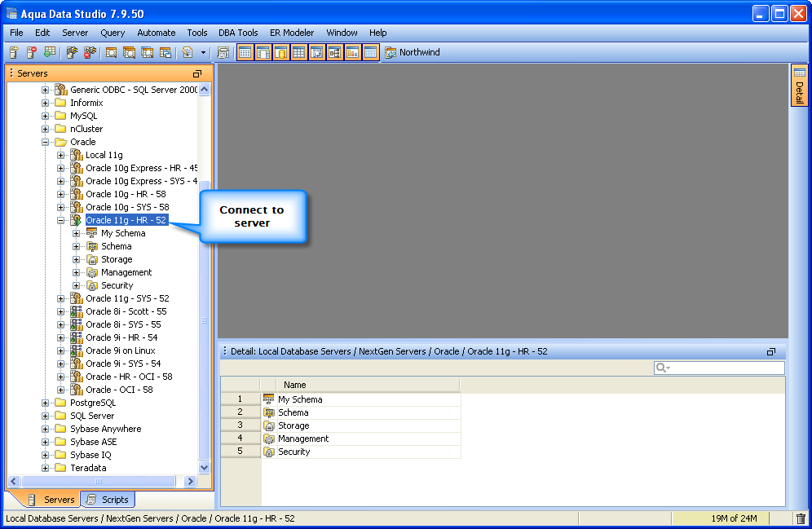Click the search magnifier in the Detail panel
Viewport: 812px width, 529px height.
[x=662, y=368]
